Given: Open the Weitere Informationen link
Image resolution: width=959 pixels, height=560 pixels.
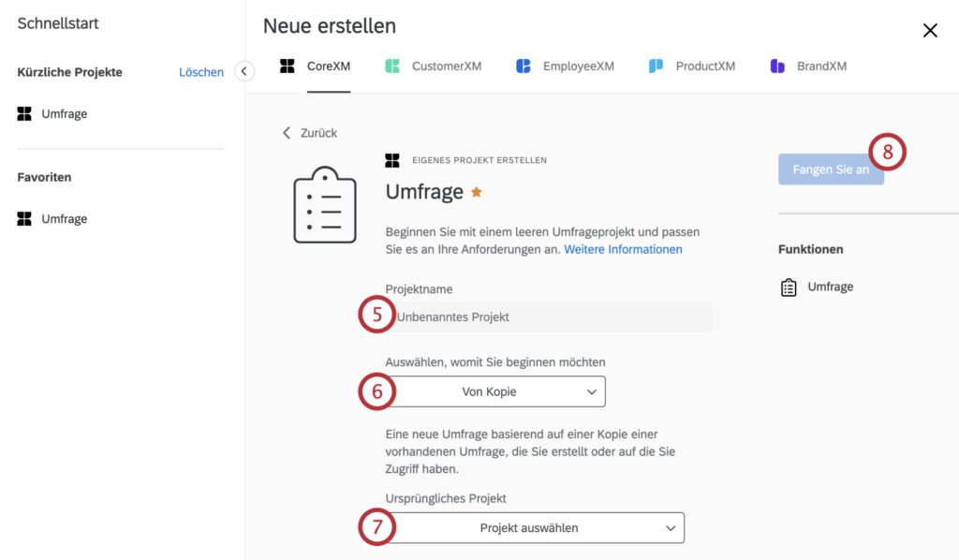Looking at the screenshot, I should 623,249.
